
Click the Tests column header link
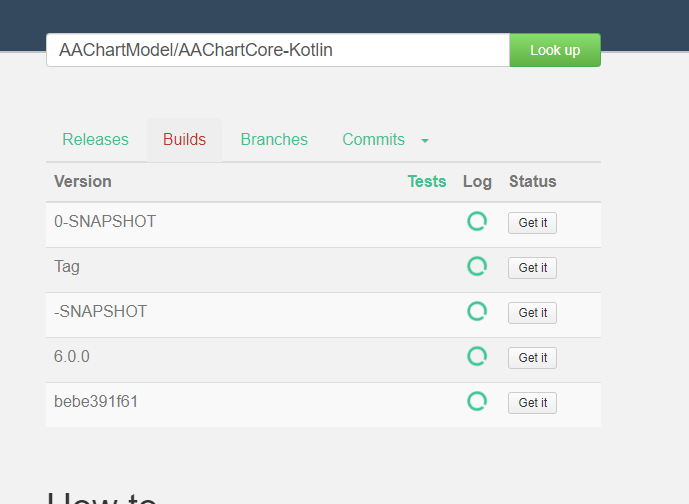tap(427, 181)
